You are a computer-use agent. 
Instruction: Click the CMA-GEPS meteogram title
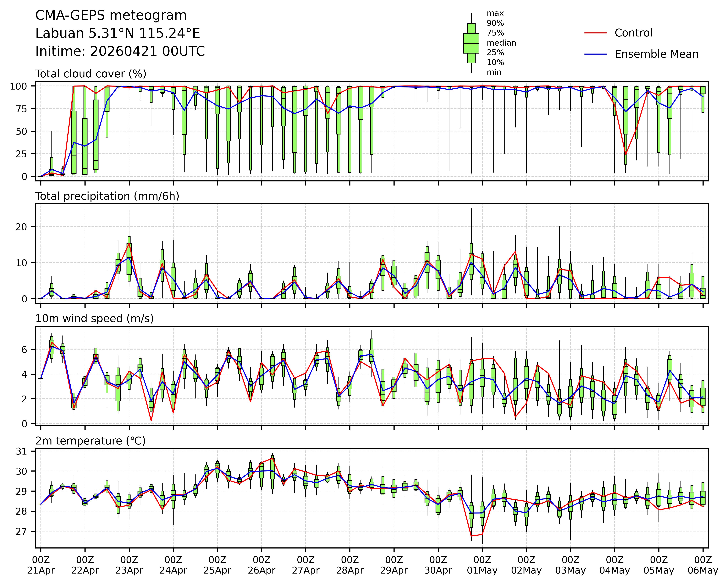pos(111,15)
